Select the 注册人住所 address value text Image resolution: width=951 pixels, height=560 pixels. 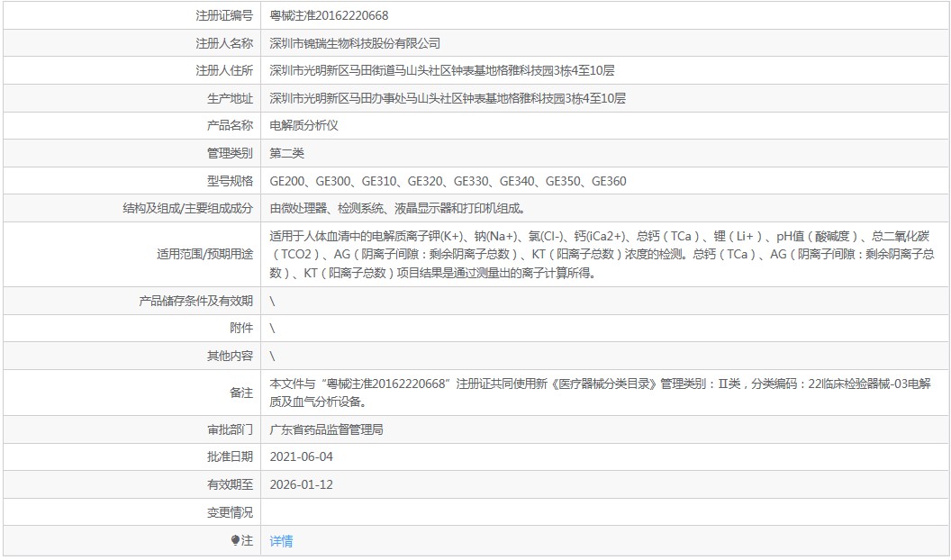tap(442, 71)
